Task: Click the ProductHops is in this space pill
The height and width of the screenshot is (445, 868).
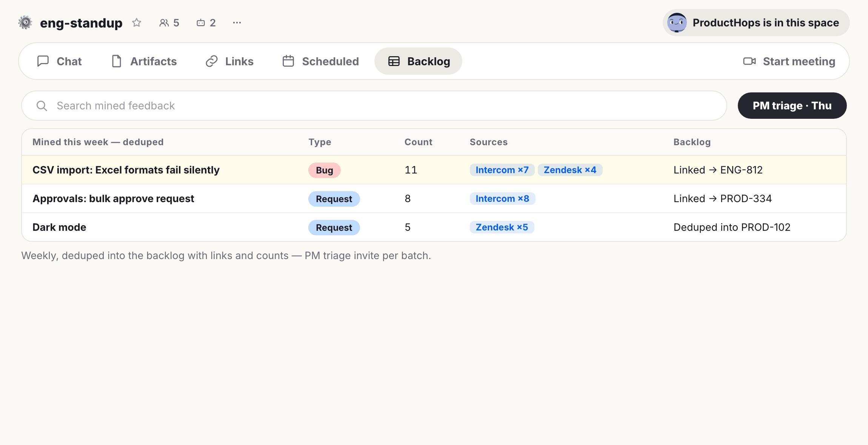Action: (x=756, y=23)
